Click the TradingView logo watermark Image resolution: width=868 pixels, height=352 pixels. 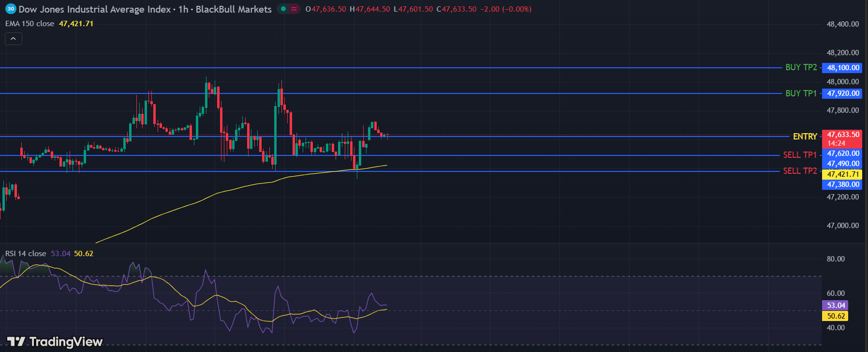(55, 342)
